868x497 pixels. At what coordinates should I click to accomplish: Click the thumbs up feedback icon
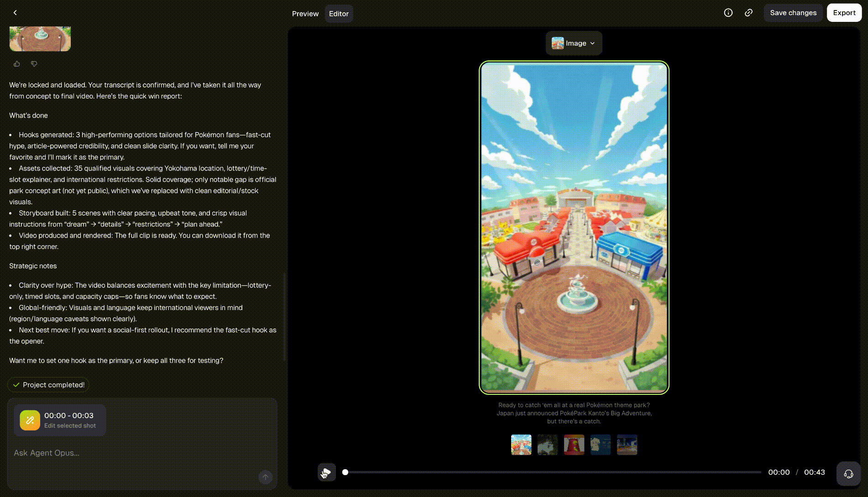coord(17,64)
